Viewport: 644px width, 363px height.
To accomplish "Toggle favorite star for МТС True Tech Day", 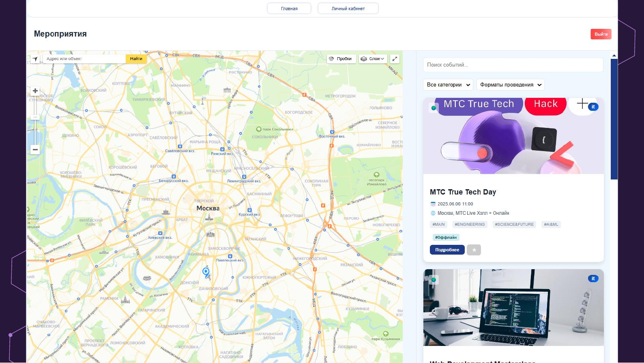I will click(474, 250).
